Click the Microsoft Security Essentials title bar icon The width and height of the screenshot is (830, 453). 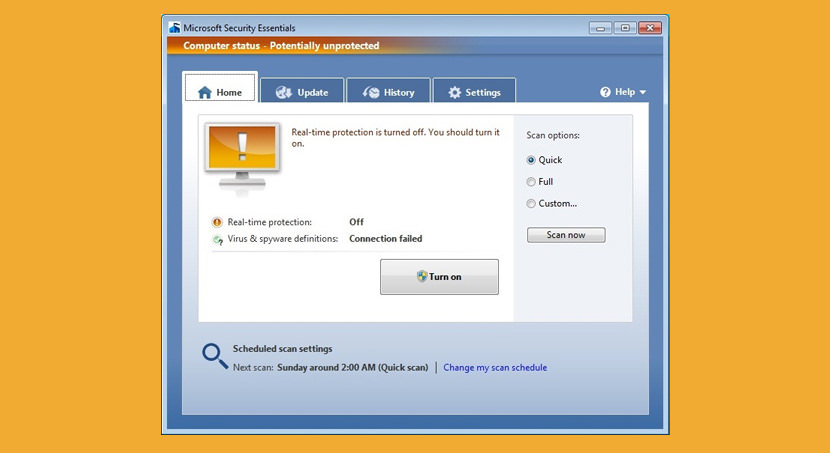[175, 28]
